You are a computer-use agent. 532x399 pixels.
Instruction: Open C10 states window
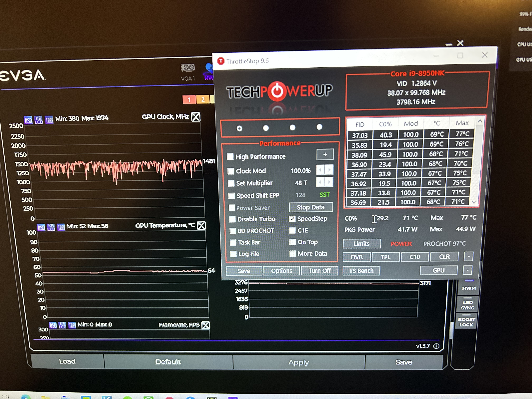(x=415, y=257)
